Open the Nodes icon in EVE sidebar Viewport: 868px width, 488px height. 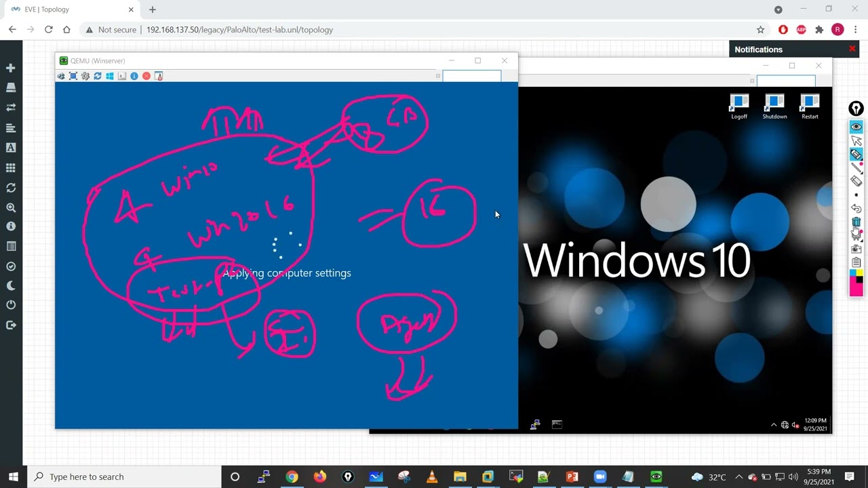tap(11, 87)
